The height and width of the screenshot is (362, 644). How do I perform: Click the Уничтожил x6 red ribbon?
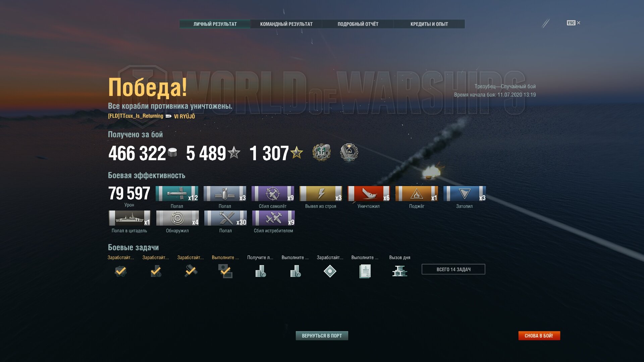[369, 194]
